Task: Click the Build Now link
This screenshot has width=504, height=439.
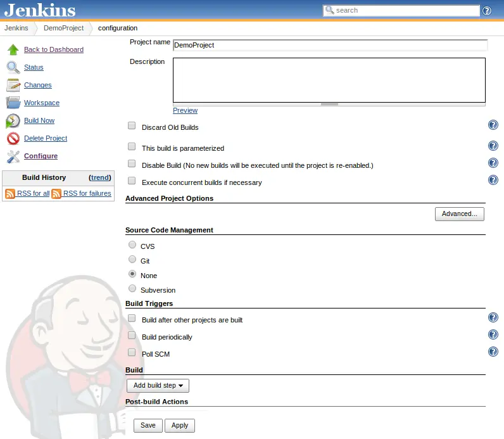Action: coord(39,120)
